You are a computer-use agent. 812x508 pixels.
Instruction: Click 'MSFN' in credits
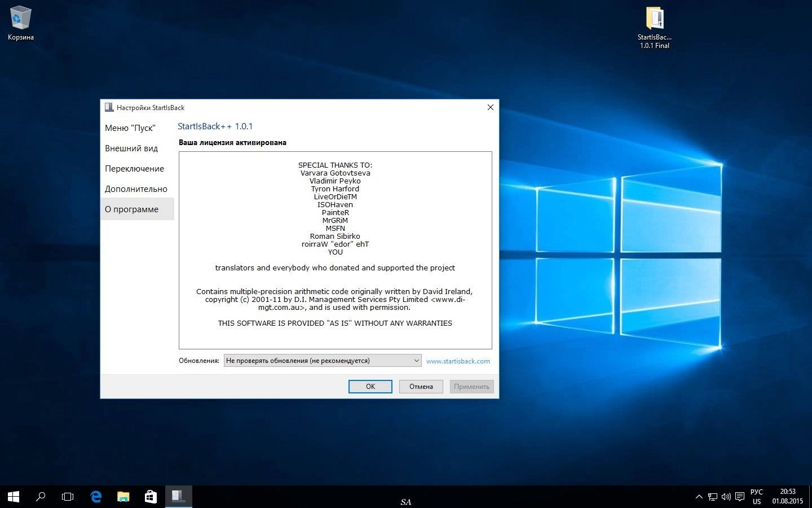tap(335, 229)
